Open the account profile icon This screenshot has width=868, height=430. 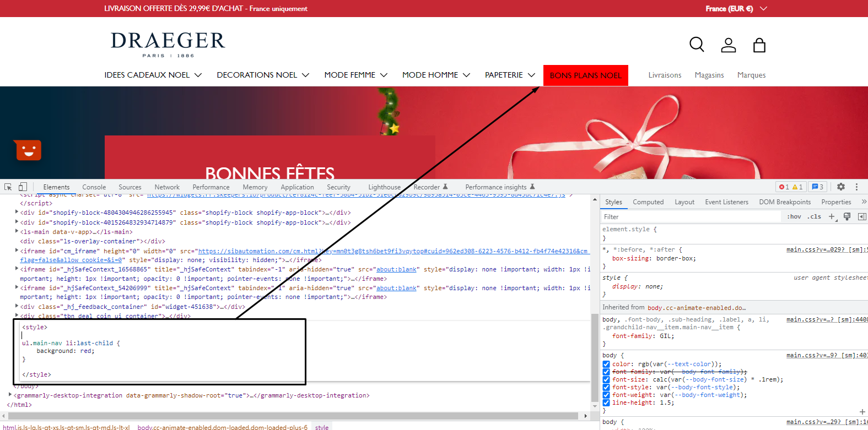729,45
